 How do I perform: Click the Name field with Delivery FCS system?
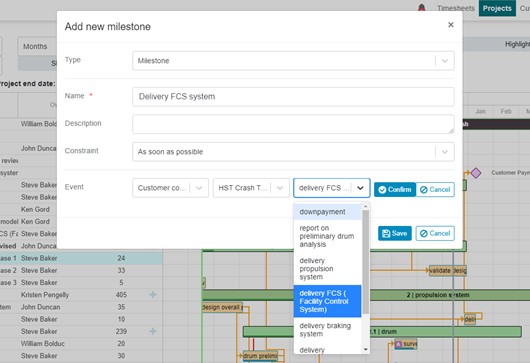293,97
